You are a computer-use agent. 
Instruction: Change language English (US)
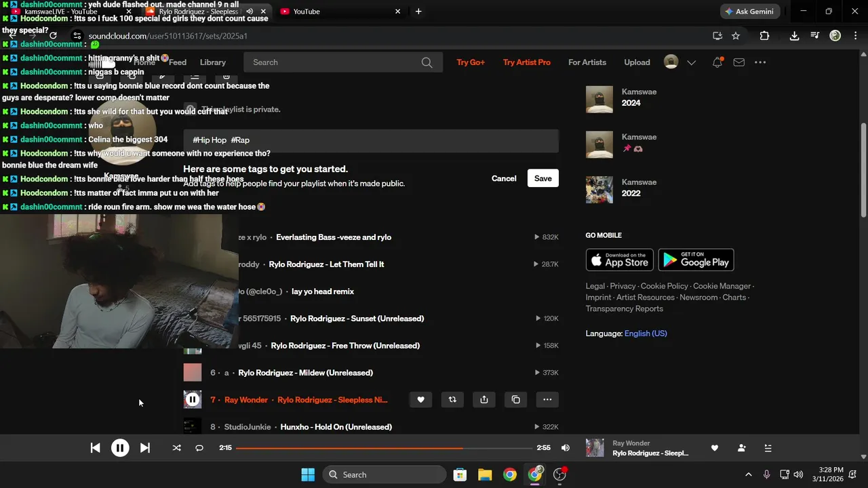[646, 333]
